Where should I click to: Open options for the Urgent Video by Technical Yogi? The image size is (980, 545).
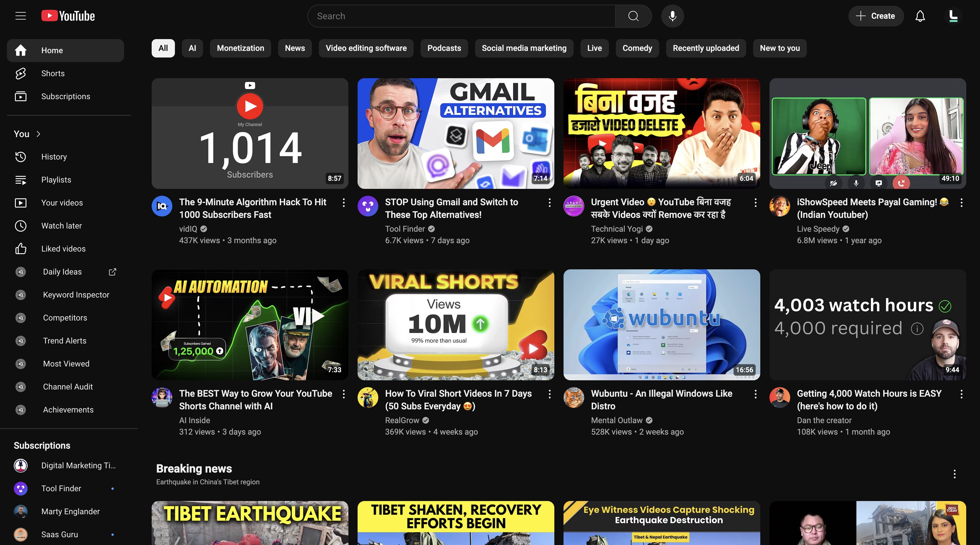click(756, 203)
